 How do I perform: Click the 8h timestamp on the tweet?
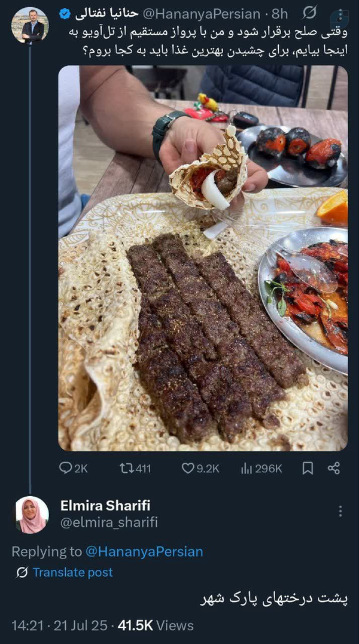[x=280, y=13]
